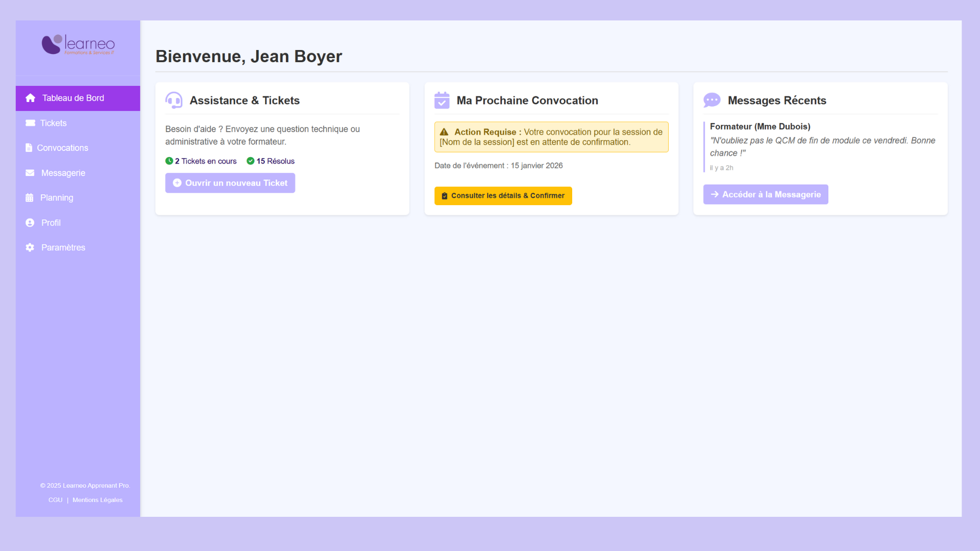Click the calendar icon next to Planning

point(30,198)
